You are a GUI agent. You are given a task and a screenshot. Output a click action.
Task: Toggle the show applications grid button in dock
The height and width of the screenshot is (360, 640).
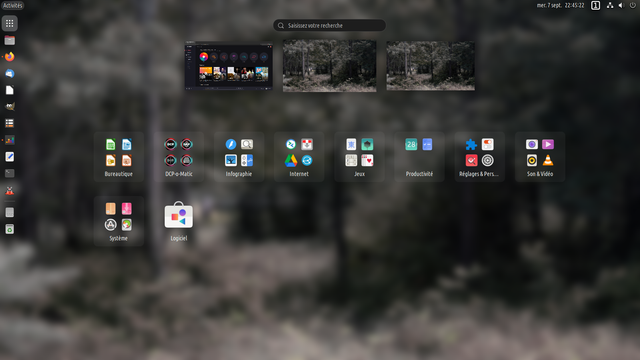coord(9,23)
